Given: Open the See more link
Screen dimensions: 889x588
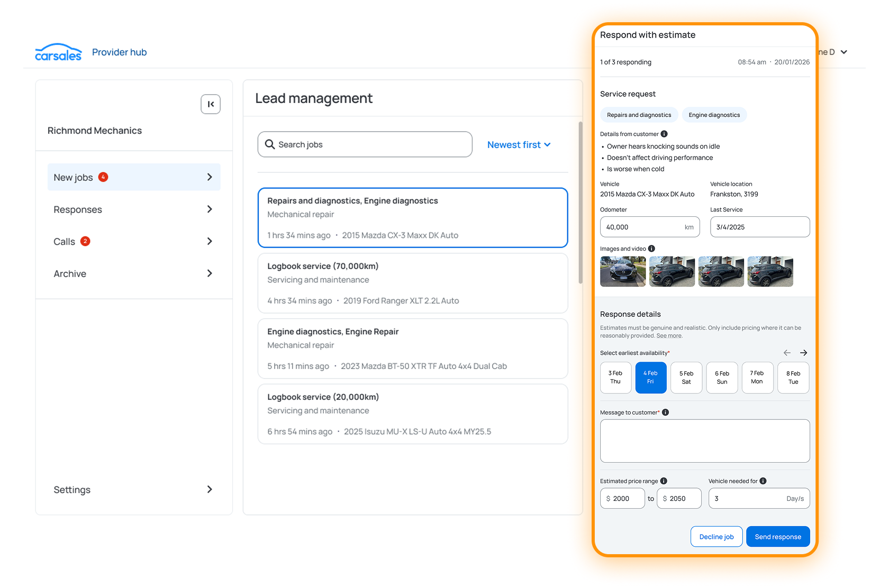Looking at the screenshot, I should click(669, 336).
